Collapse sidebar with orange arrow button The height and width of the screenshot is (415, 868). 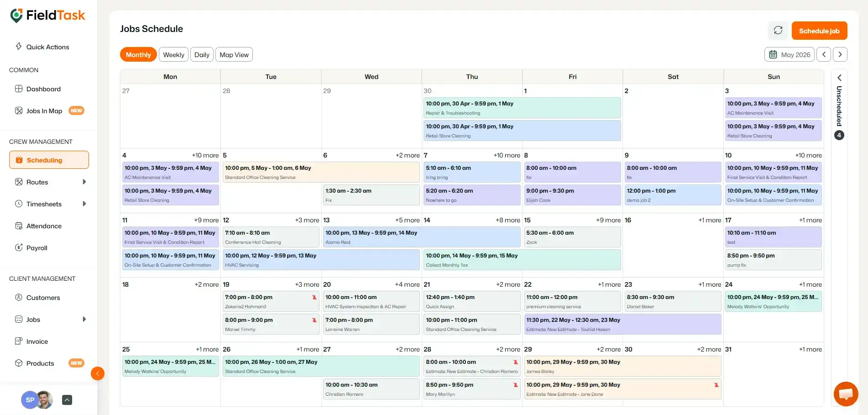tap(98, 373)
